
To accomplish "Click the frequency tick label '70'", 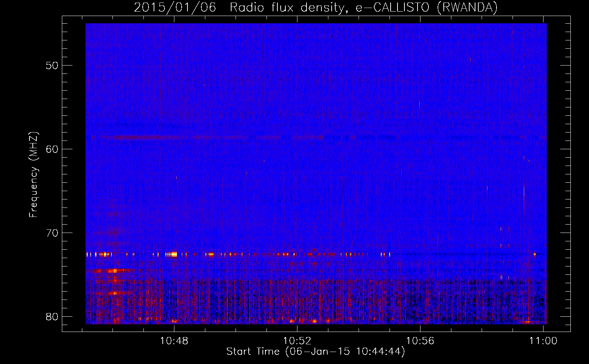I will point(52,233).
